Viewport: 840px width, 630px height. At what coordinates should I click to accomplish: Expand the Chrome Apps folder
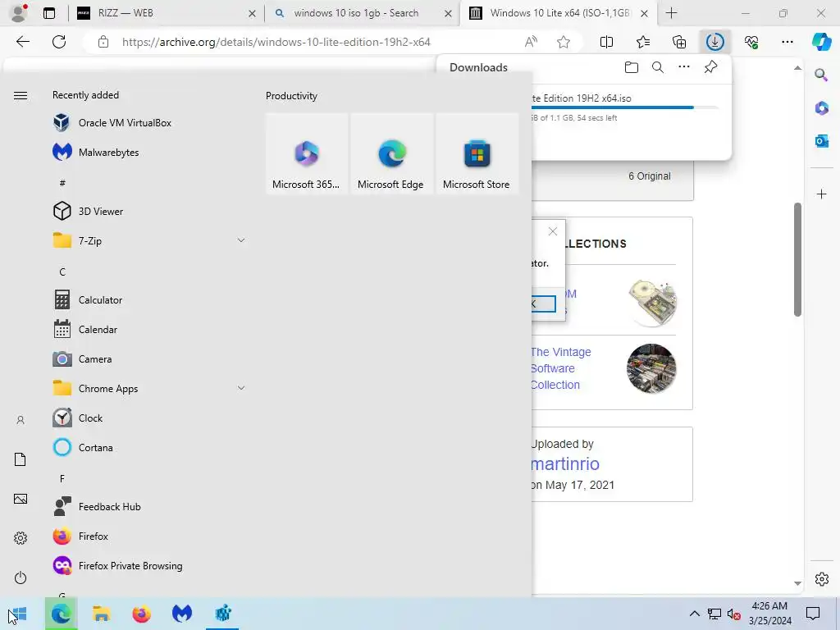pos(149,388)
